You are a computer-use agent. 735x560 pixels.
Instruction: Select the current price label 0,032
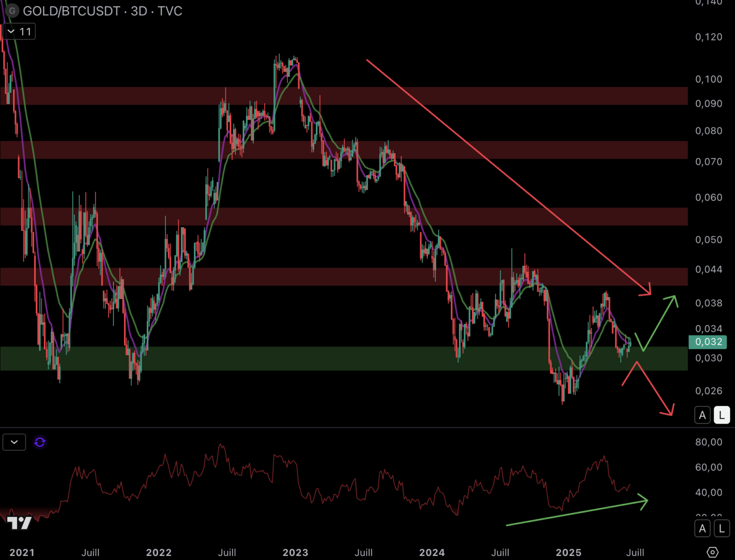pos(708,342)
